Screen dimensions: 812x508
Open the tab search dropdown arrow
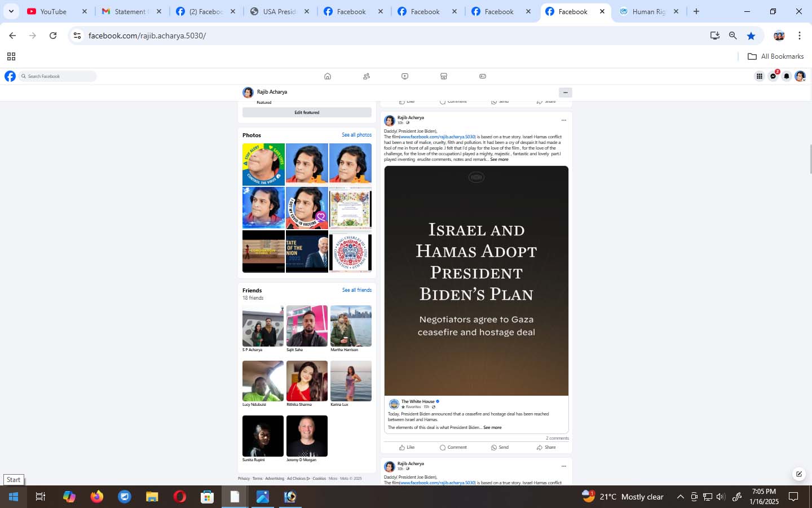pyautogui.click(x=11, y=11)
